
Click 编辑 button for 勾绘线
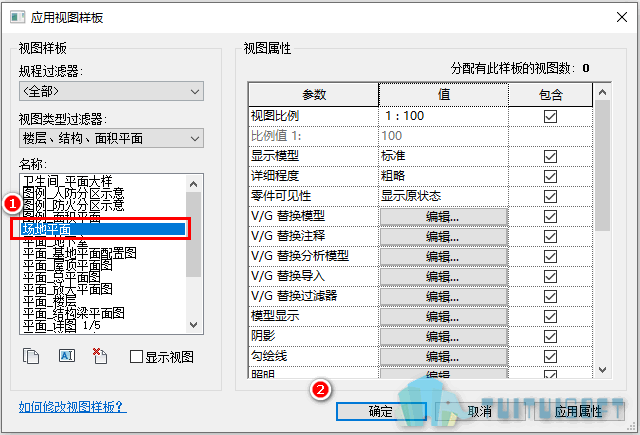pyautogui.click(x=443, y=357)
